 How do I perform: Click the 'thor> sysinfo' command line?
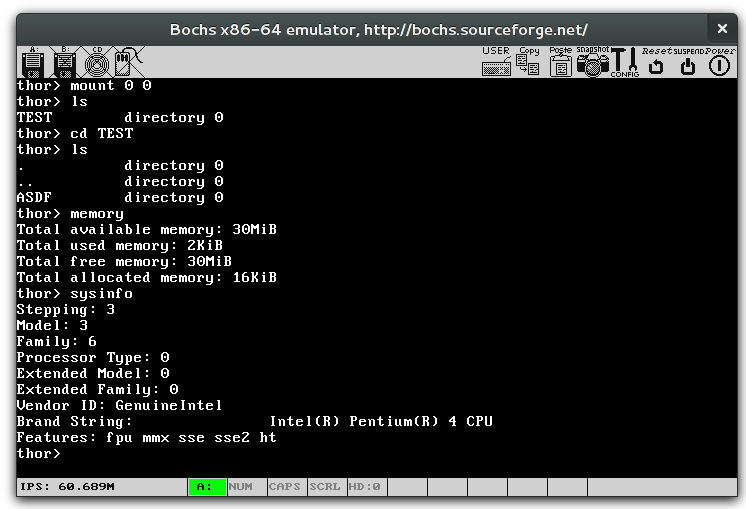point(75,294)
